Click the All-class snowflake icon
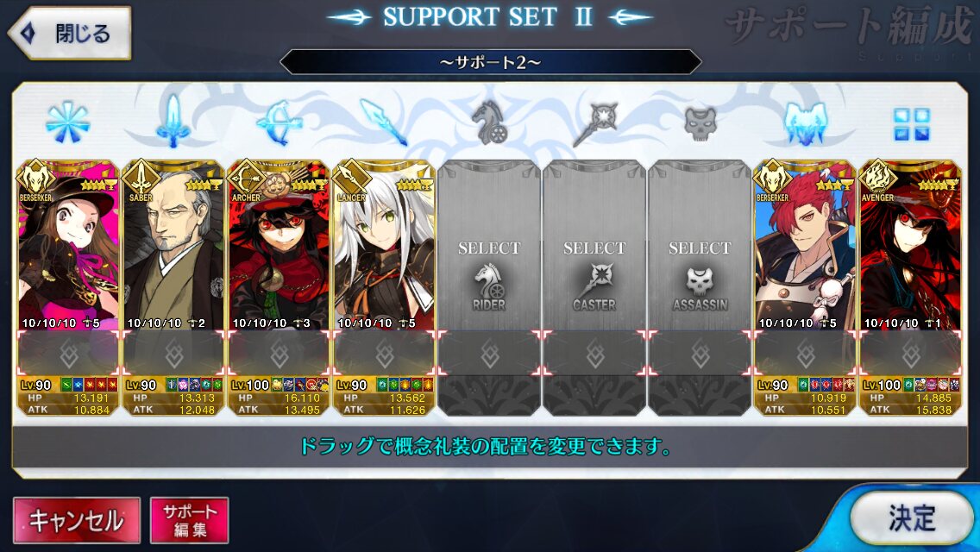This screenshot has width=980, height=552. click(x=67, y=122)
